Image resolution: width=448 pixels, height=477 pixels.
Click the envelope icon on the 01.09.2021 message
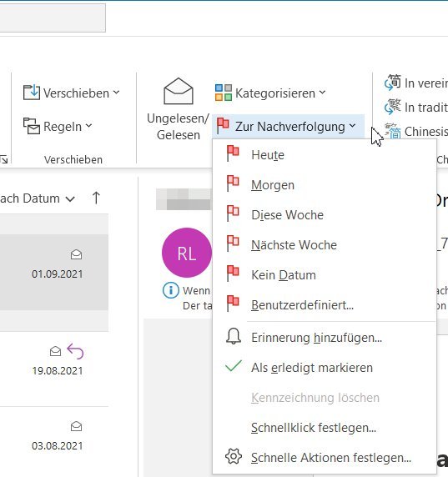[76, 254]
